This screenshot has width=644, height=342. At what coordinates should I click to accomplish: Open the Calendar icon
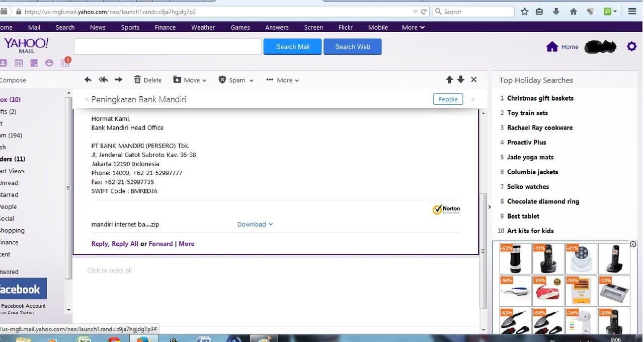(19, 63)
